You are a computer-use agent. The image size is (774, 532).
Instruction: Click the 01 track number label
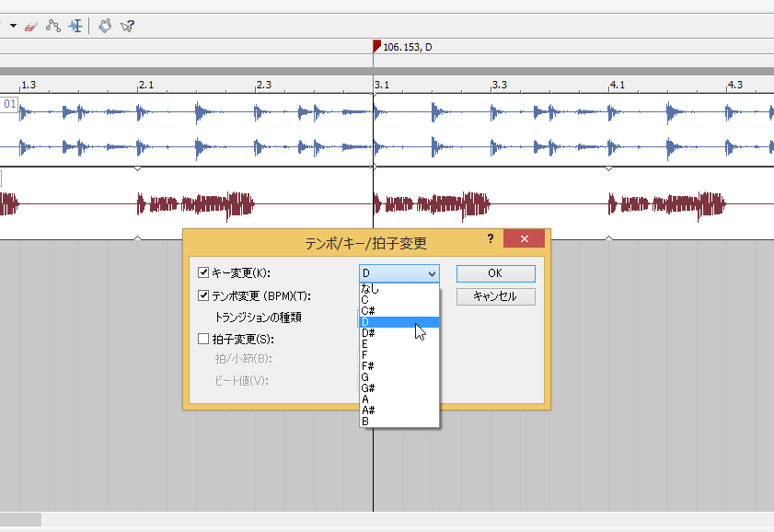click(9, 104)
